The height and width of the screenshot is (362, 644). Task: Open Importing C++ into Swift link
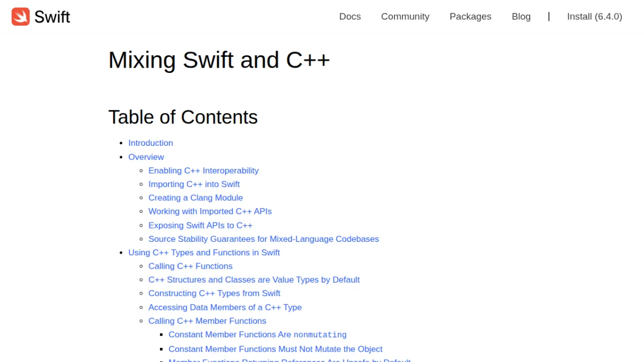click(x=194, y=184)
